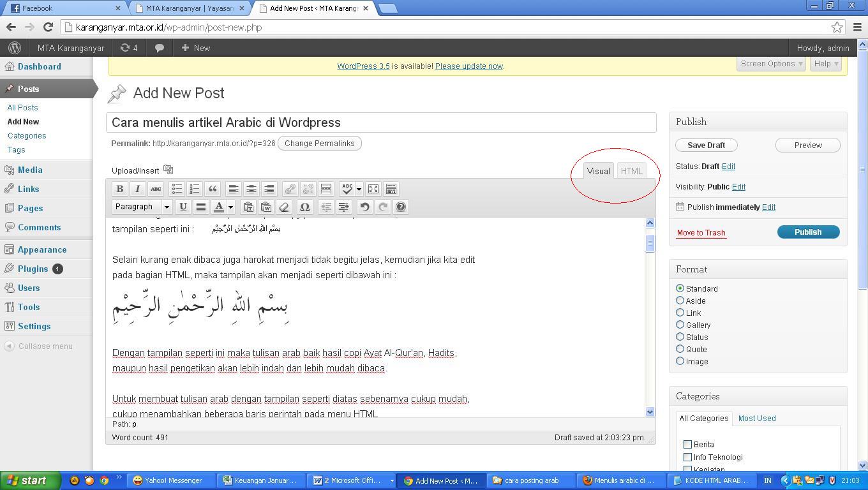Viewport: 868px width, 490px height.
Task: Switch to the HTML editor tab
Action: click(631, 171)
